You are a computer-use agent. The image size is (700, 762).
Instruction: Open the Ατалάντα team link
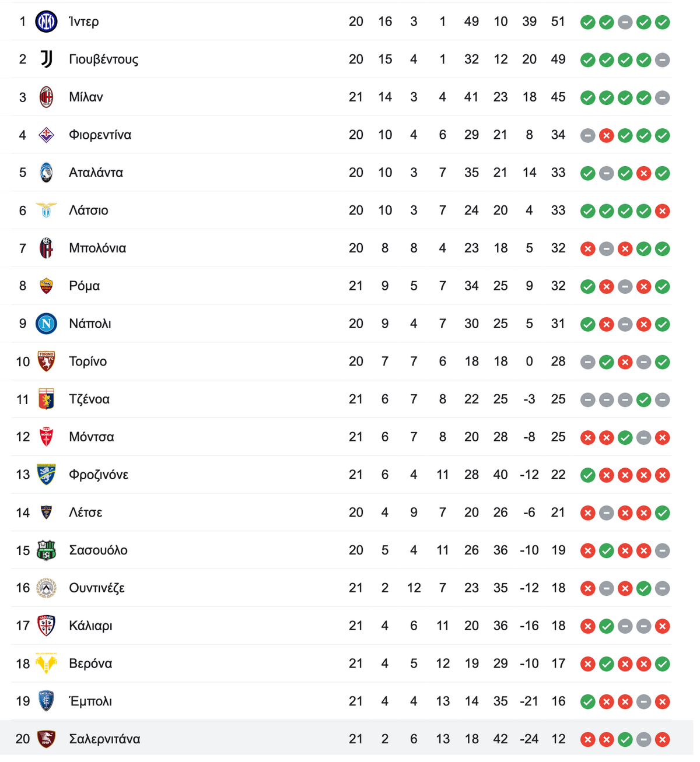tap(96, 173)
